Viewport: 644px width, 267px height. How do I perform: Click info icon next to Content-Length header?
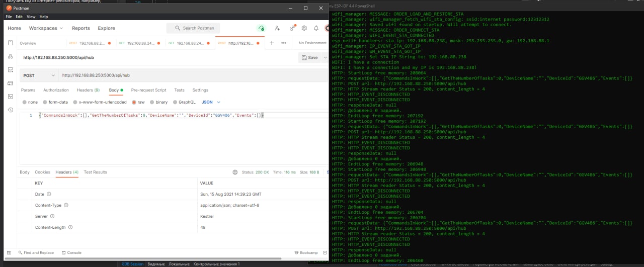tap(70, 227)
